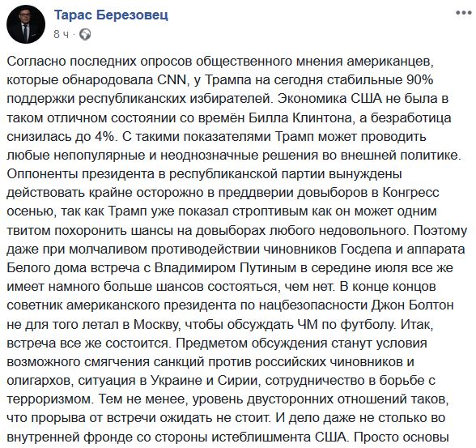The image size is (476, 448).
Task: Open the post options three-dot menu
Action: 464,13
